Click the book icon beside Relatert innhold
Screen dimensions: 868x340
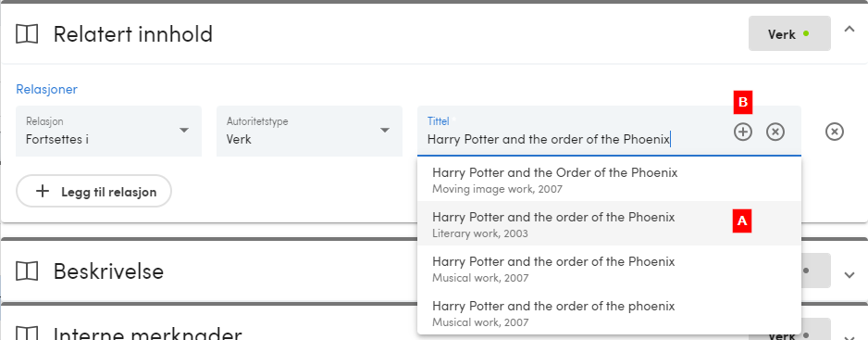[x=27, y=34]
